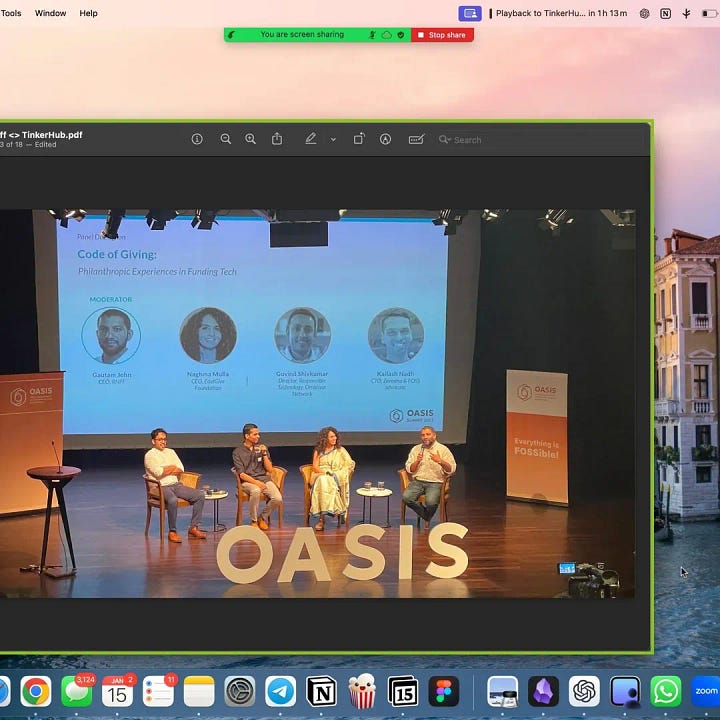
Task: Show the Markup toolbar pen-tip circle icon
Action: [x=385, y=139]
